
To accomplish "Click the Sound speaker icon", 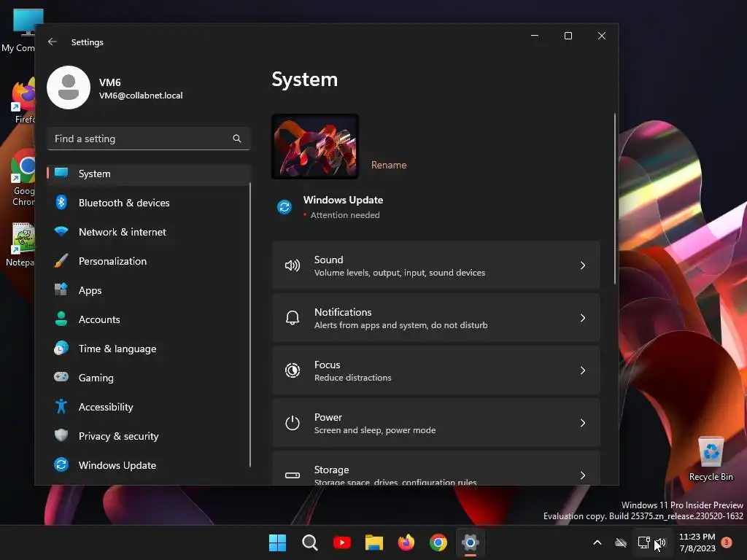I will [293, 265].
